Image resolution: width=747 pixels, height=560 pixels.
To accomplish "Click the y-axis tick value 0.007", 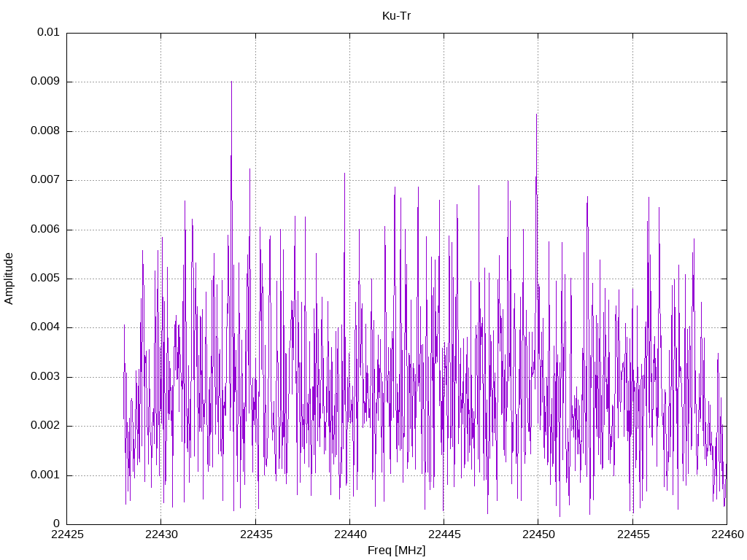I will 45,180.
